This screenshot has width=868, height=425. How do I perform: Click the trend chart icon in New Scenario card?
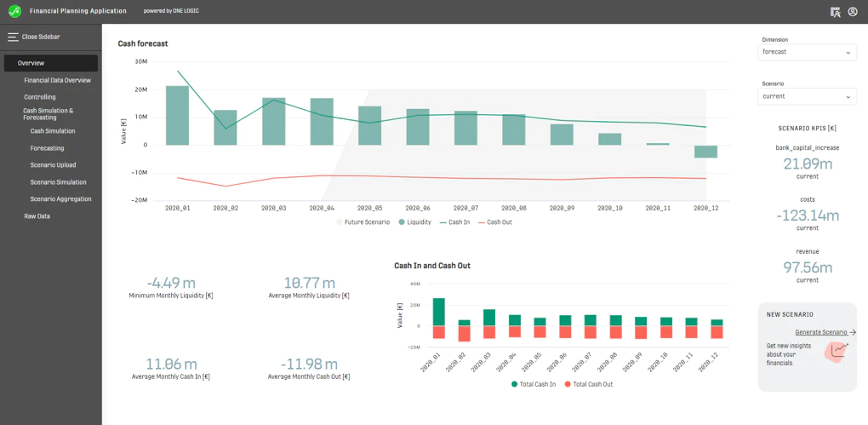tap(838, 351)
